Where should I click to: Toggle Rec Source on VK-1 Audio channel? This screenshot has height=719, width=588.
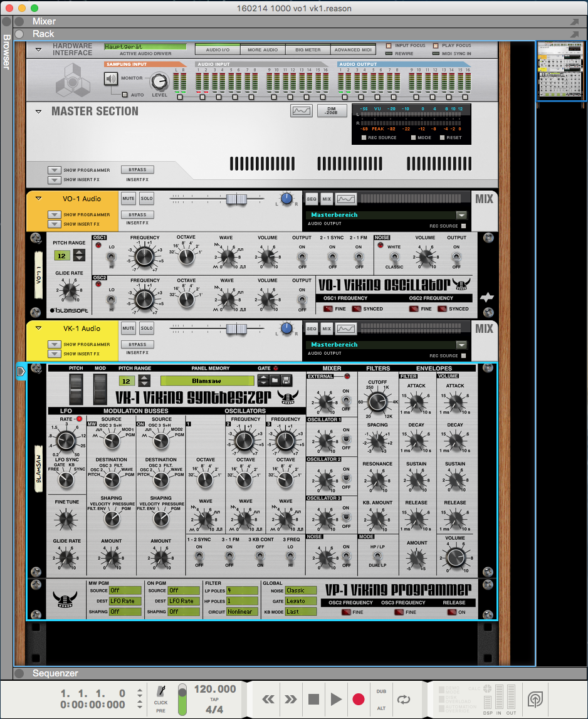tap(463, 356)
